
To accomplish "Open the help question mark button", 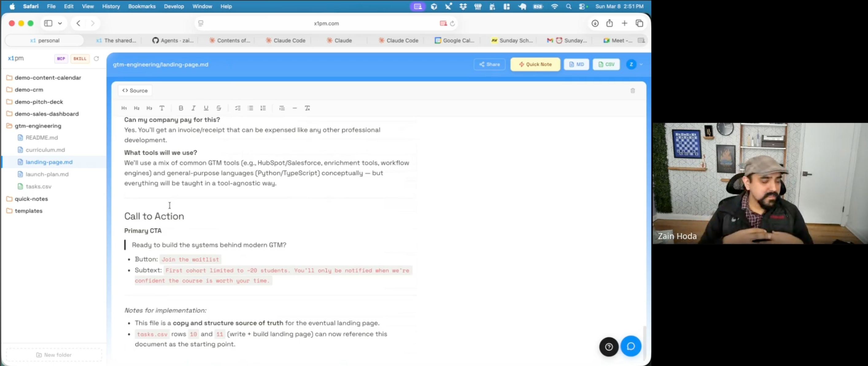I will (609, 346).
